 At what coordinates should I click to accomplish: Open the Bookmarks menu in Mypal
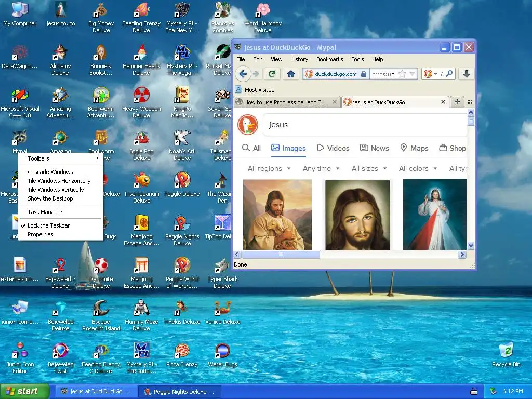coord(329,59)
